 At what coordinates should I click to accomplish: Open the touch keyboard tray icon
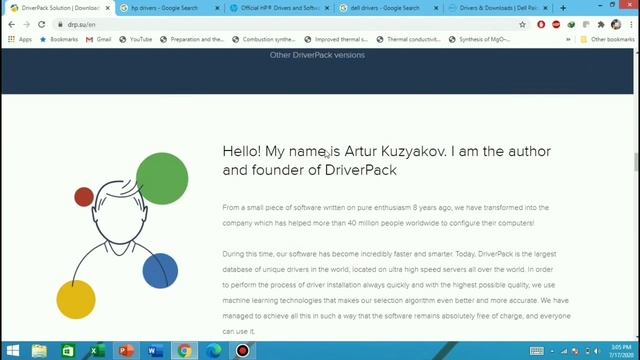[536, 351]
